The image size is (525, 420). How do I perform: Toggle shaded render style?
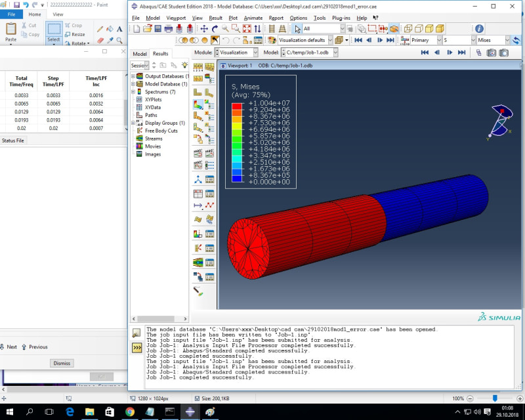pyautogui.click(x=440, y=29)
